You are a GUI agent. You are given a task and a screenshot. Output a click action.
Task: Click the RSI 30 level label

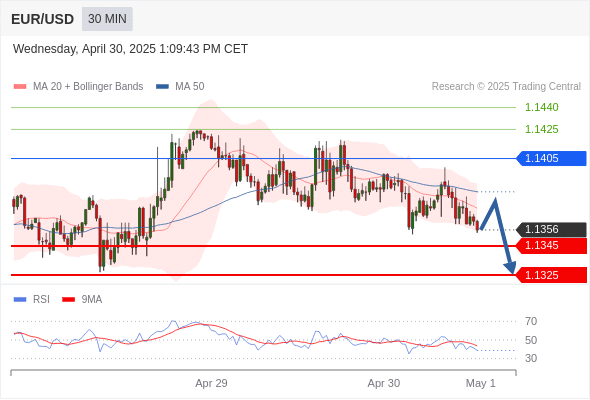pos(531,358)
